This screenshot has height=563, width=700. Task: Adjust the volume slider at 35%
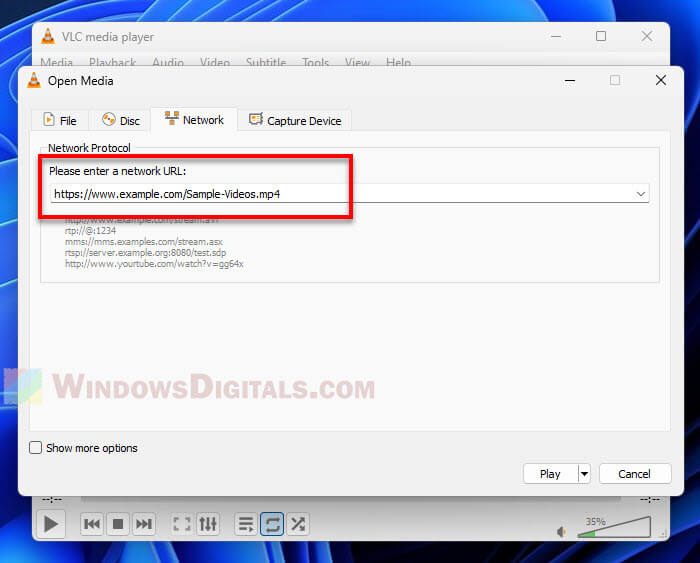[x=614, y=527]
